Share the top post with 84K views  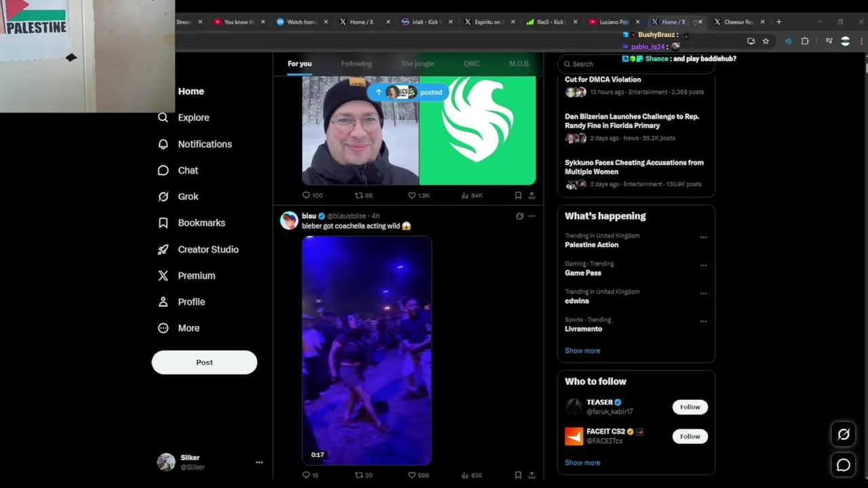(532, 195)
